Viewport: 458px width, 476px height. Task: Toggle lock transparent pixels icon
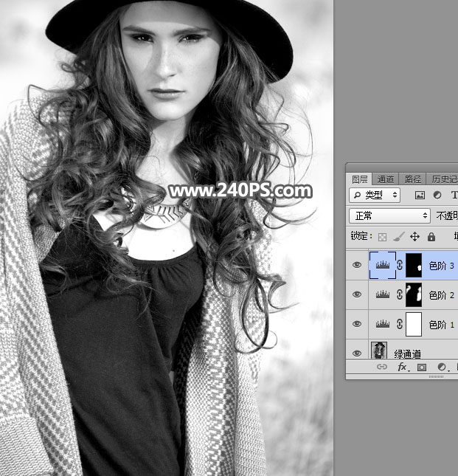tap(382, 237)
